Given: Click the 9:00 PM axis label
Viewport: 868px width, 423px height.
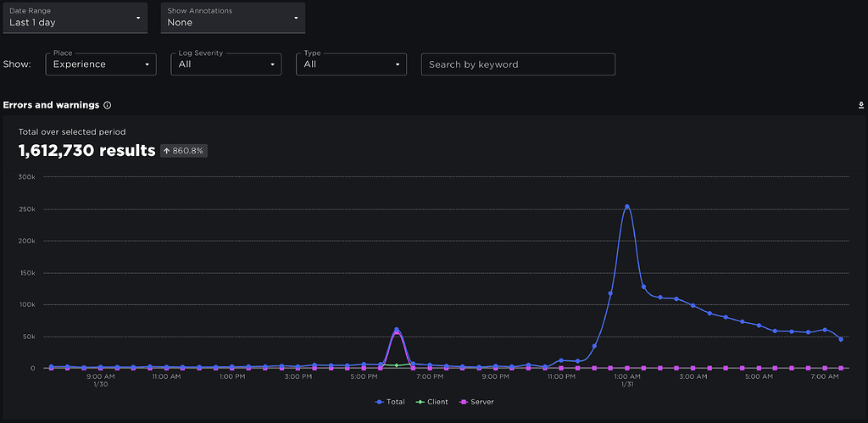Looking at the screenshot, I should pos(495,377).
